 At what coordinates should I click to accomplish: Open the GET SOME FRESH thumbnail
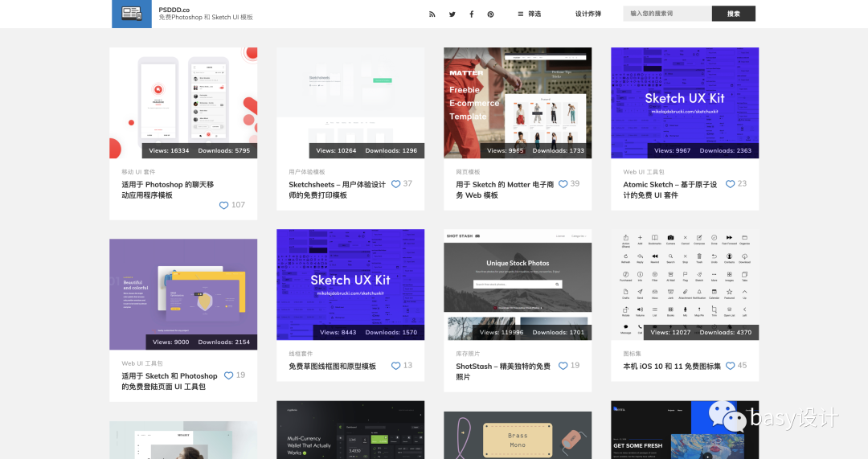685,430
